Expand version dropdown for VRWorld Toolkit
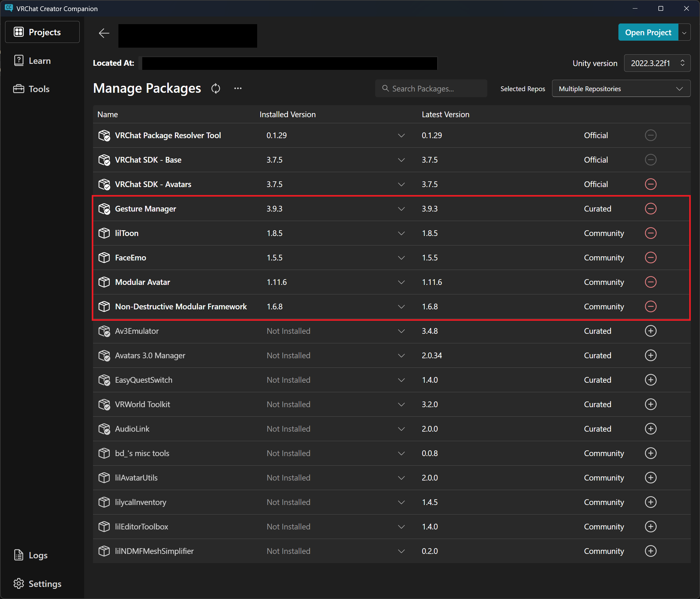 [401, 404]
